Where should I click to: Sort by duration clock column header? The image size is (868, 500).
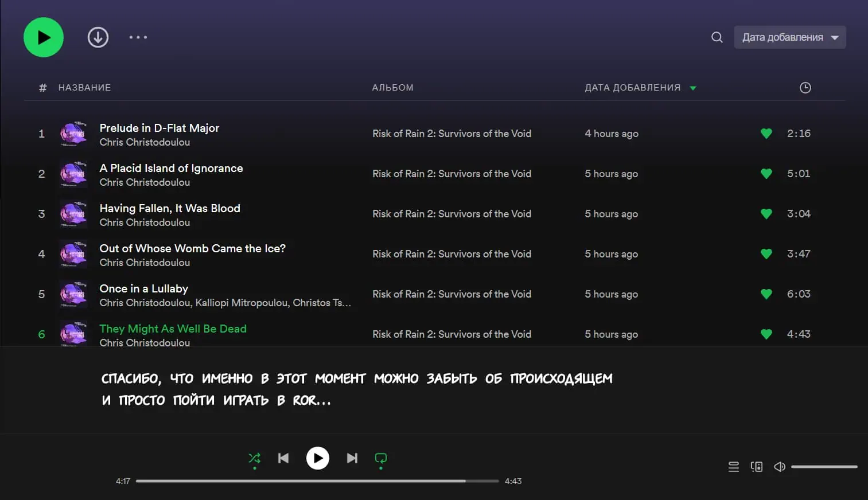805,88
